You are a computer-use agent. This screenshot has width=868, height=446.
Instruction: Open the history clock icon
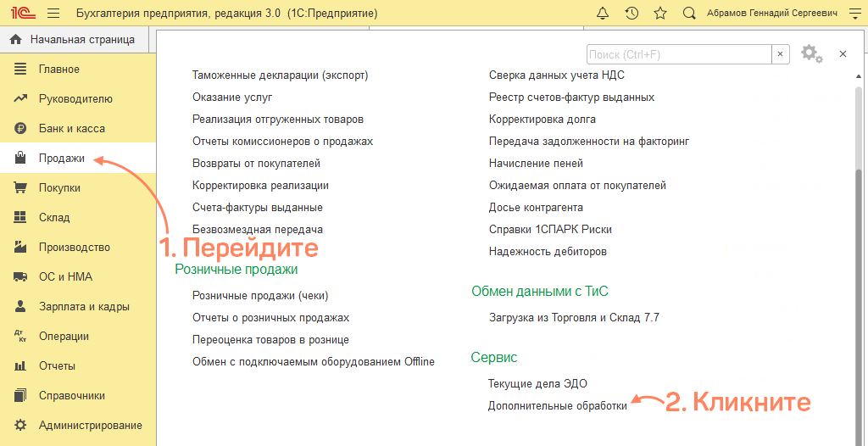tap(632, 13)
